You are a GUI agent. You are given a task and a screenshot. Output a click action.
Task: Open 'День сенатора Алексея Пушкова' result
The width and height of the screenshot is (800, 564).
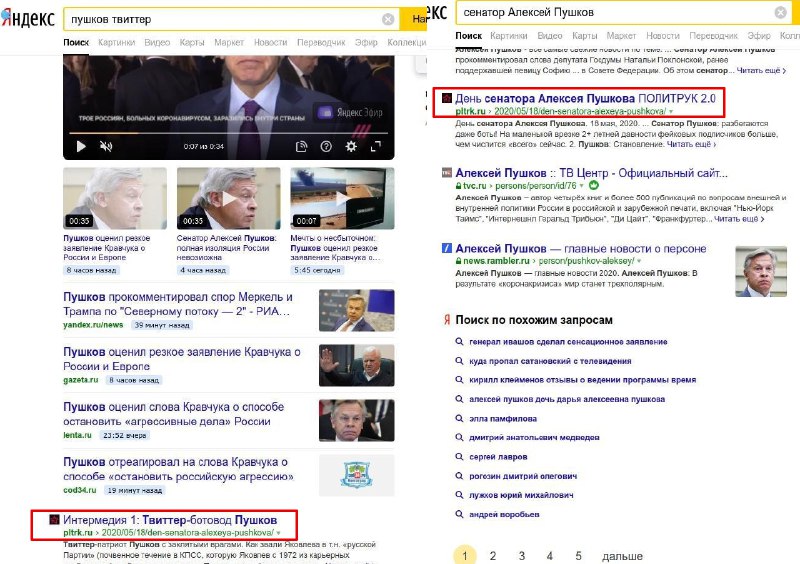(585, 99)
